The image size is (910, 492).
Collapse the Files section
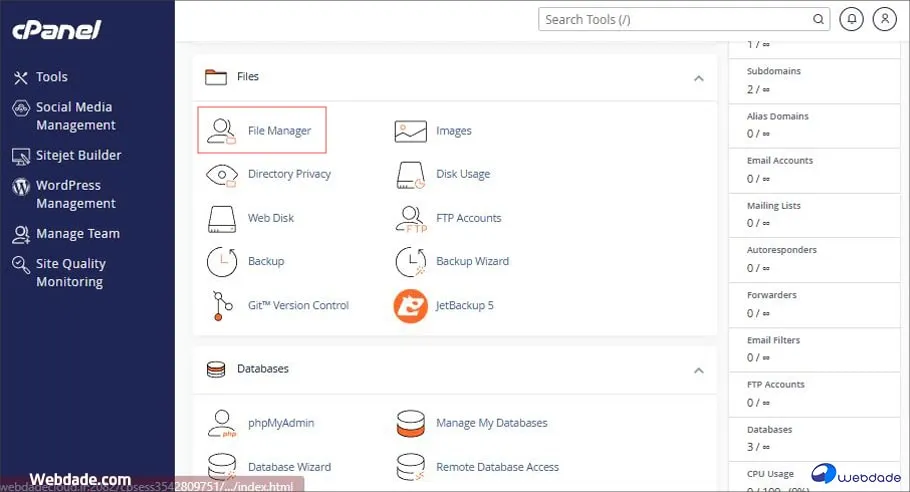click(x=698, y=78)
